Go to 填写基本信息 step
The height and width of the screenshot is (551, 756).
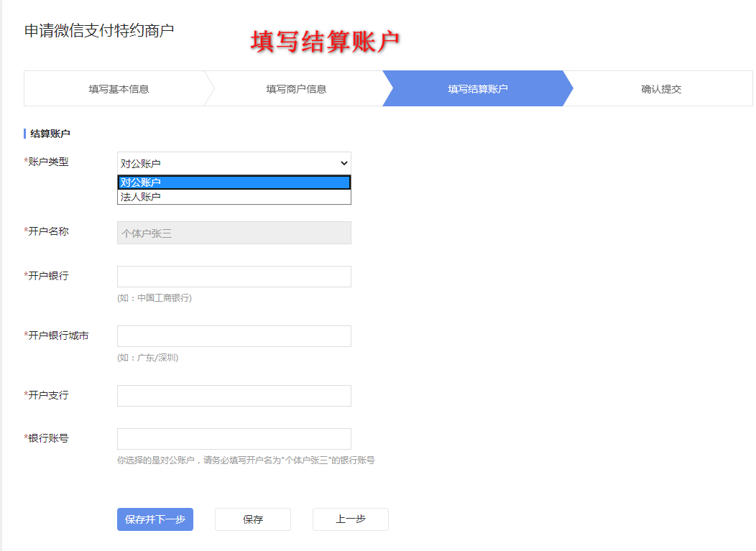[119, 88]
